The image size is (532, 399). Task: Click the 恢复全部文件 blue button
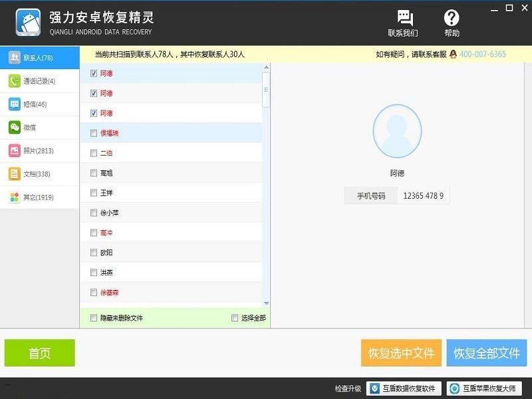pos(487,353)
